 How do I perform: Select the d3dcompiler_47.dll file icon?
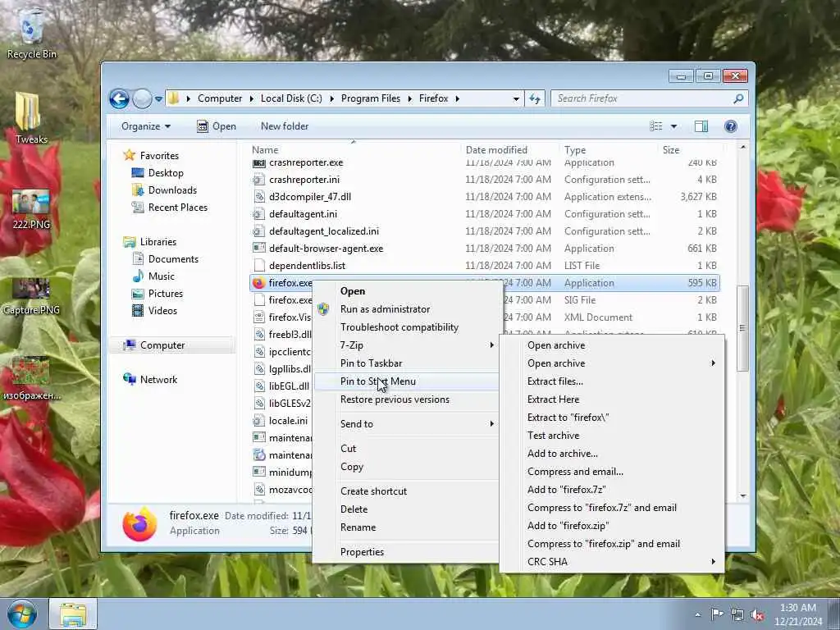pyautogui.click(x=259, y=197)
